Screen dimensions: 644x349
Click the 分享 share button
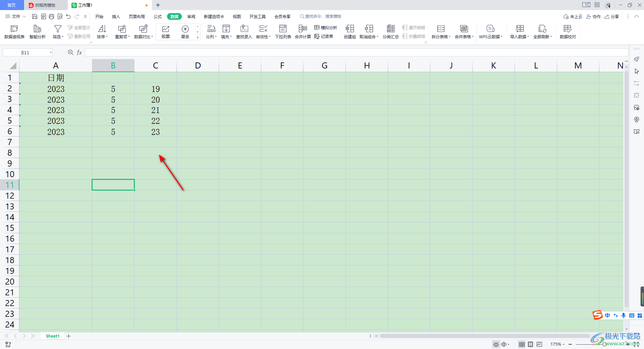point(612,16)
